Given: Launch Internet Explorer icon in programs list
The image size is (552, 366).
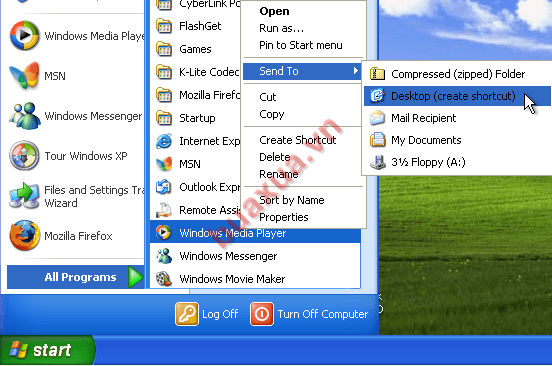Looking at the screenshot, I should (x=164, y=141).
